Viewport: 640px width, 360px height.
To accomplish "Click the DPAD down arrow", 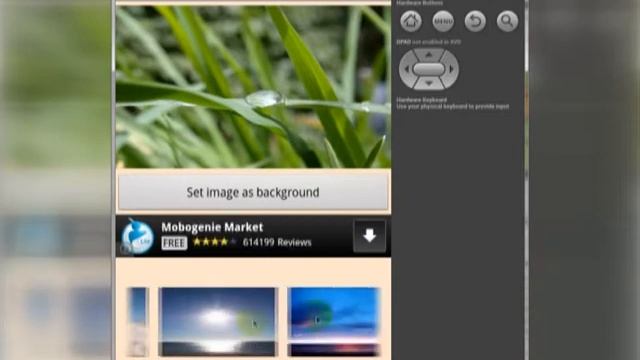I will (429, 84).
